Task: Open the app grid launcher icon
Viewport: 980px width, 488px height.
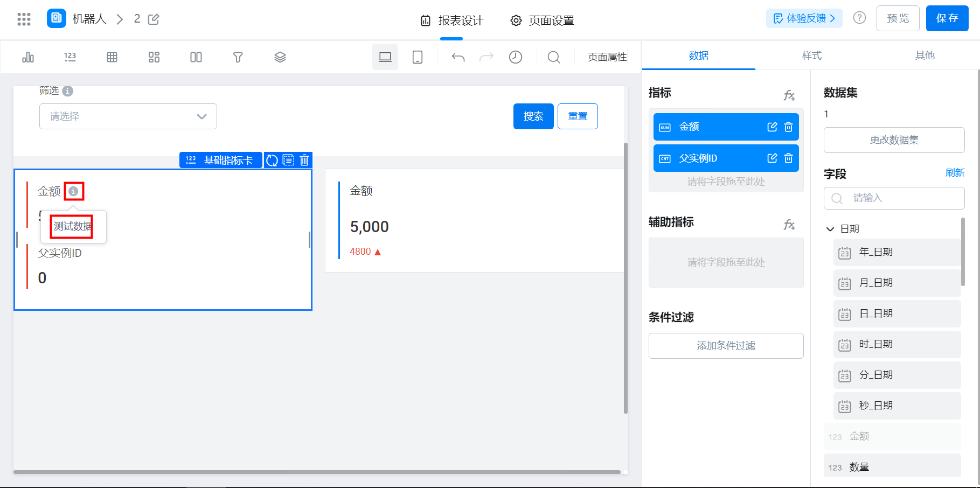Action: pos(24,19)
